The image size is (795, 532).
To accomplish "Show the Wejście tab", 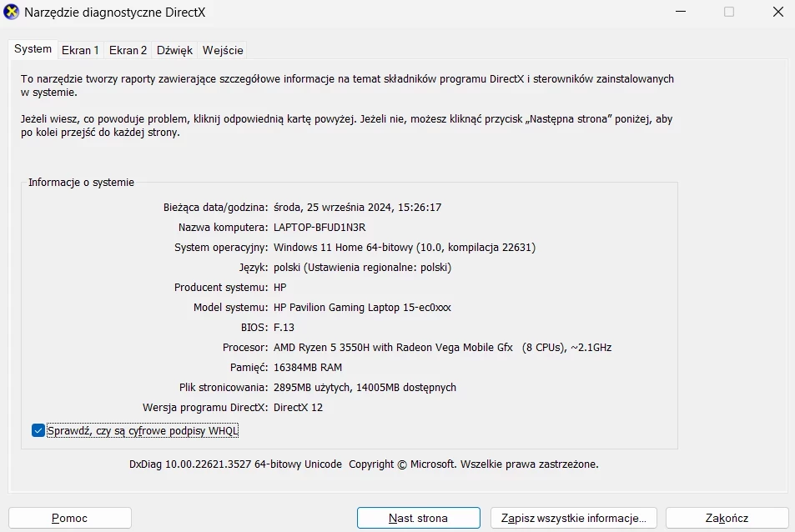I will pos(223,50).
